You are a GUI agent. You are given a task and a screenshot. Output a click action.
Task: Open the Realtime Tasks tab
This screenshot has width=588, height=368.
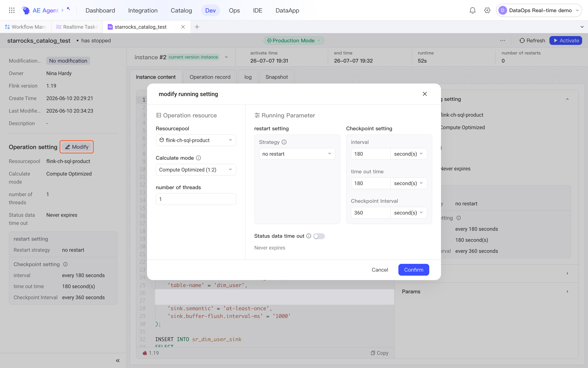click(77, 27)
